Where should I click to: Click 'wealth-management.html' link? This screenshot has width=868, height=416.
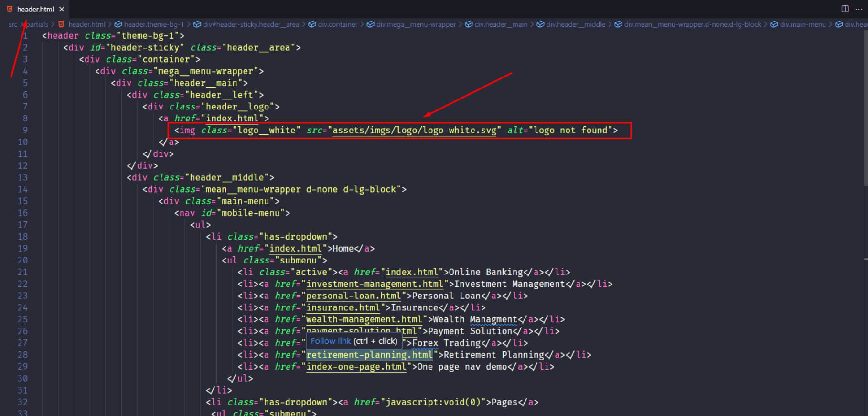tap(364, 319)
